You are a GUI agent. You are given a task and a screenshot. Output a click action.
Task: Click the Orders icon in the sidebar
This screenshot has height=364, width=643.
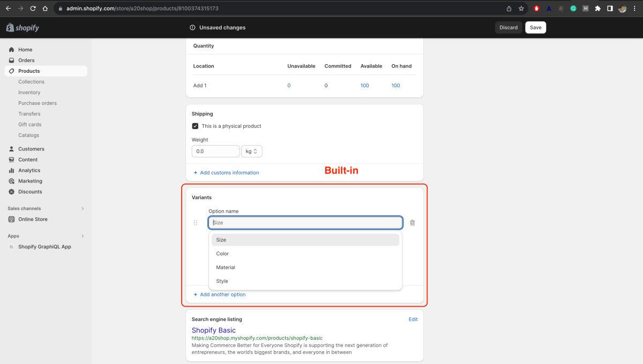coord(12,60)
